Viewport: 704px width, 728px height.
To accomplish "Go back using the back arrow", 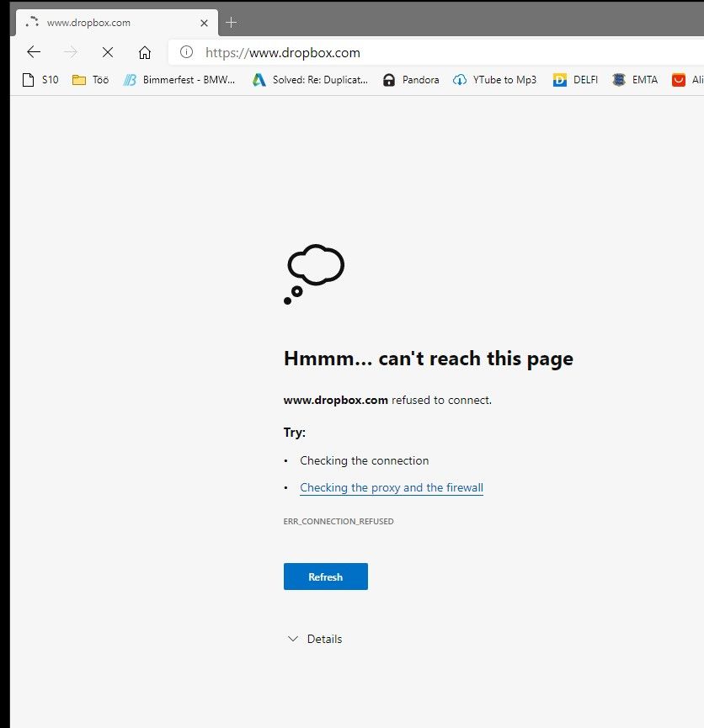I will tap(34, 52).
